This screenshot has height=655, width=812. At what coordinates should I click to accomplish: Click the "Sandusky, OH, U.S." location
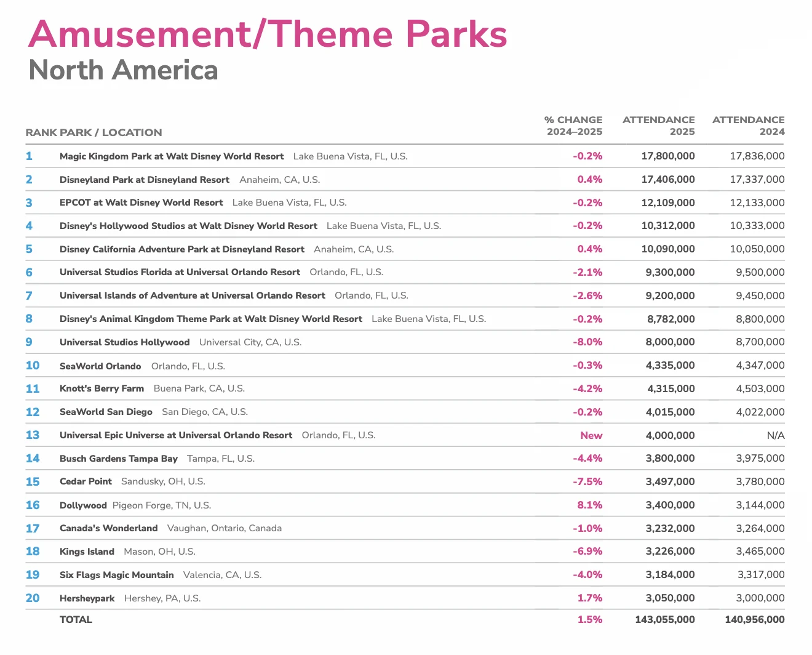coord(163,481)
